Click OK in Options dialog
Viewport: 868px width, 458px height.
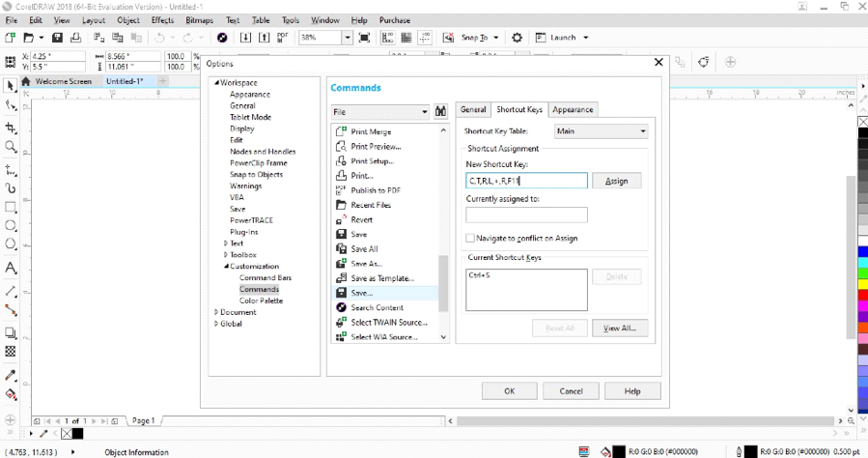click(509, 391)
